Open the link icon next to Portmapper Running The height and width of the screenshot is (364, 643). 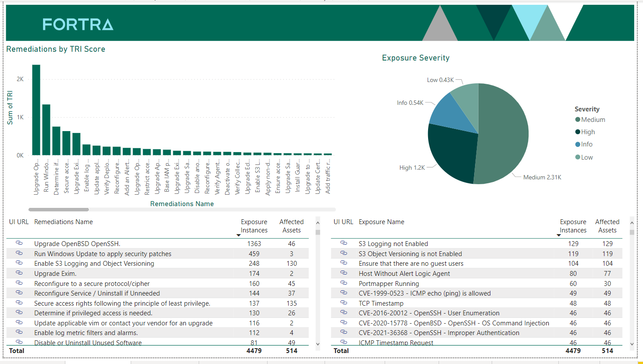[343, 283]
